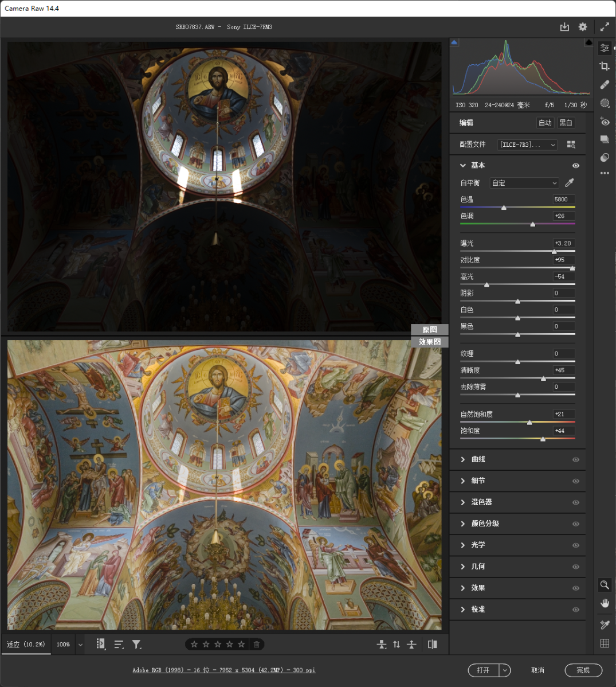The image size is (616, 687).
Task: Toggle visibility of the 混色器 panel
Action: coord(576,502)
